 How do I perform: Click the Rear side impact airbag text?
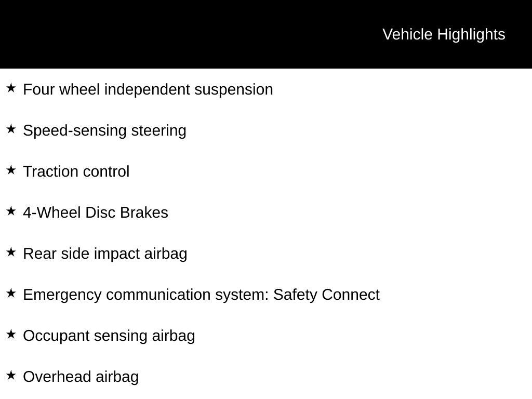(105, 254)
